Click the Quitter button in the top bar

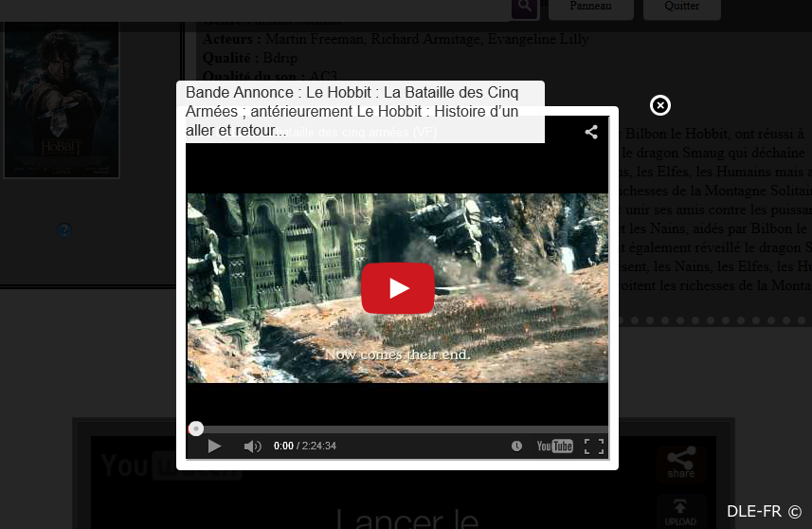click(x=682, y=8)
